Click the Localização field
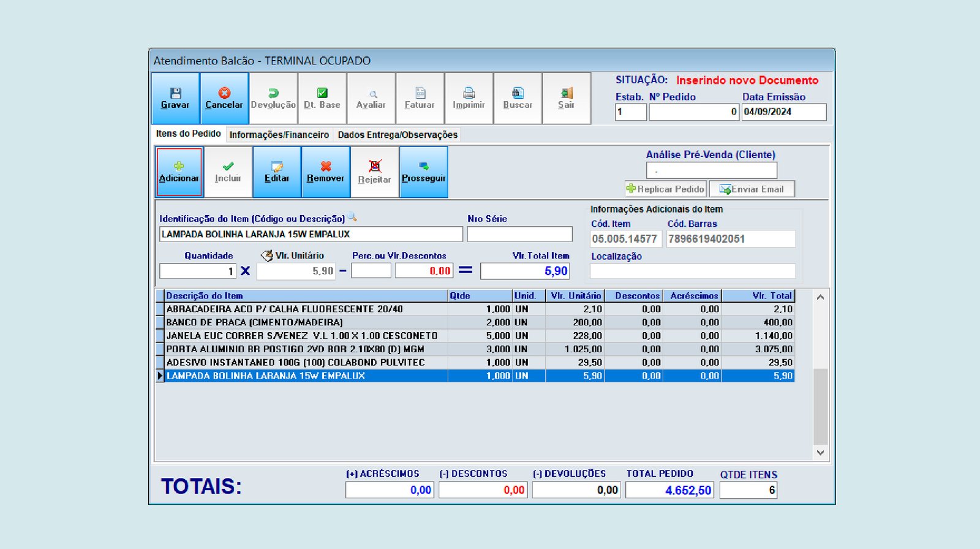The image size is (980, 549). 693,271
